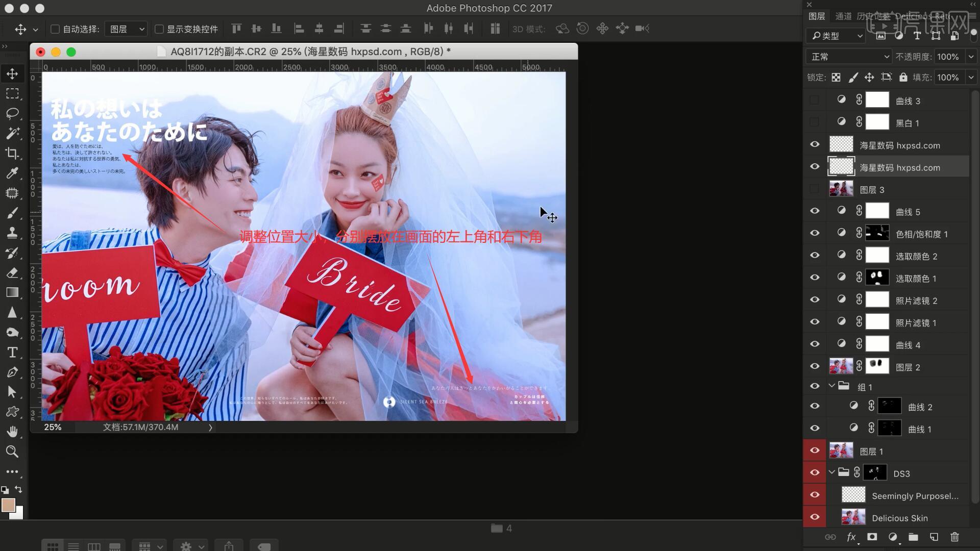Switch to the 图层 panel tab
The height and width of the screenshot is (551, 980).
817,16
